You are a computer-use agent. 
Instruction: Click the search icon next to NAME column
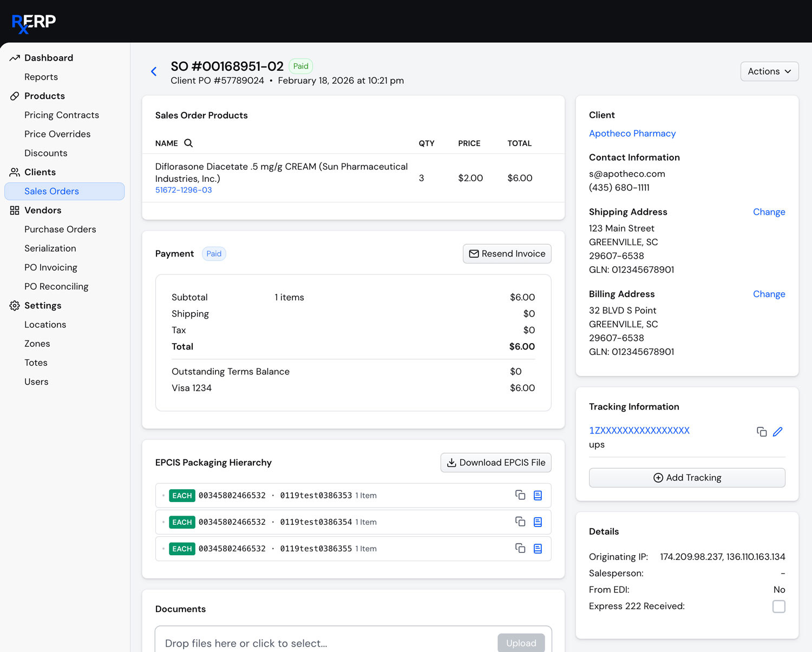coord(188,143)
